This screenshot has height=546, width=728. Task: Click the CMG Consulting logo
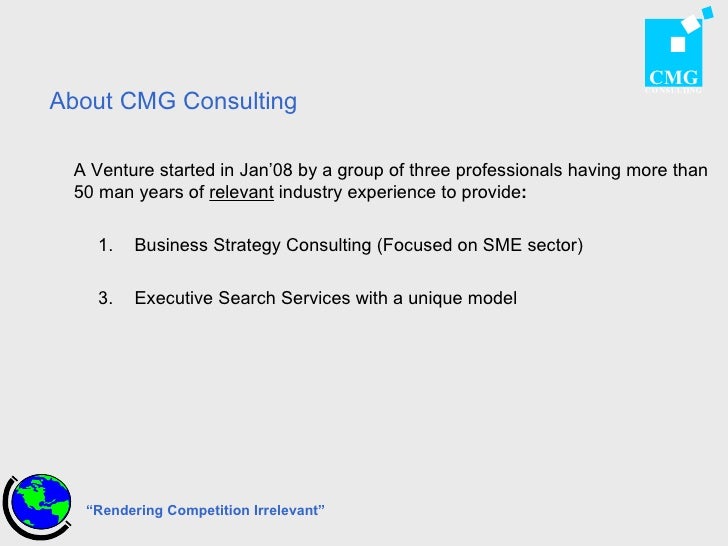[673, 52]
